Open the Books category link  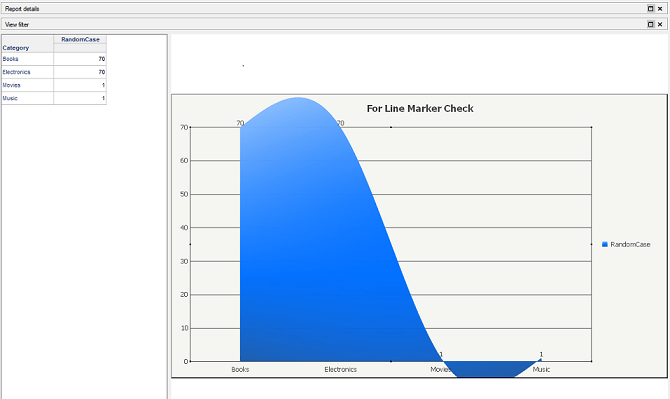tap(10, 59)
